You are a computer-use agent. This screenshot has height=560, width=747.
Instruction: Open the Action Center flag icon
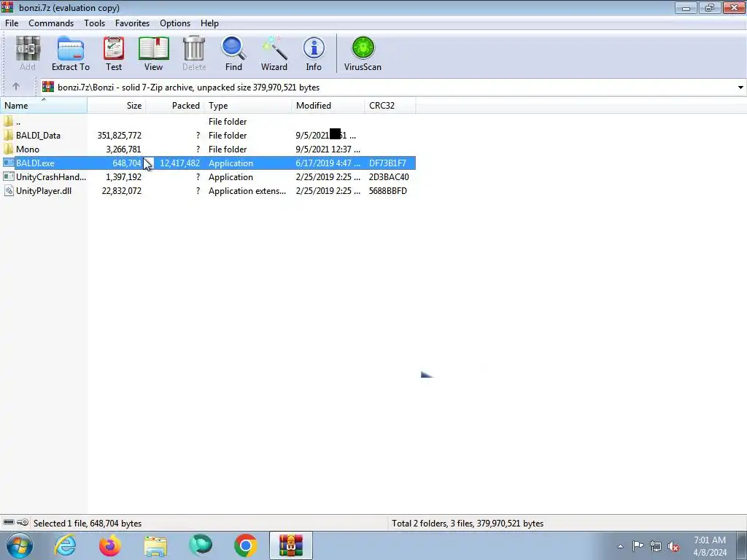(638, 545)
